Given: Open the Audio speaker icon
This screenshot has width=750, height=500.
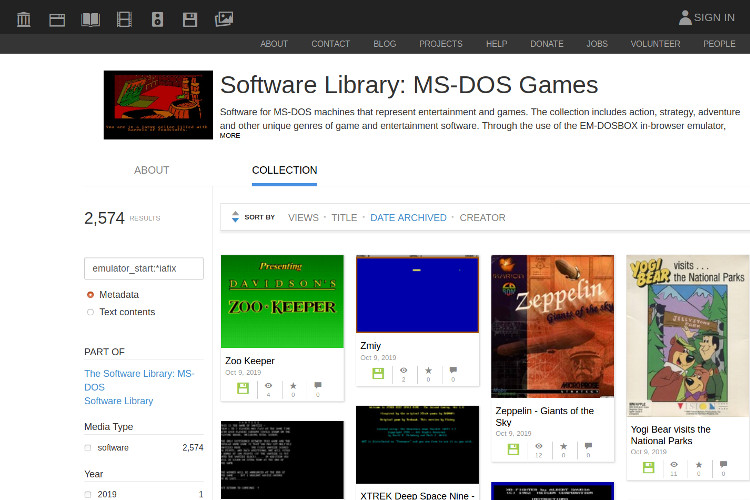Looking at the screenshot, I should (x=157, y=20).
